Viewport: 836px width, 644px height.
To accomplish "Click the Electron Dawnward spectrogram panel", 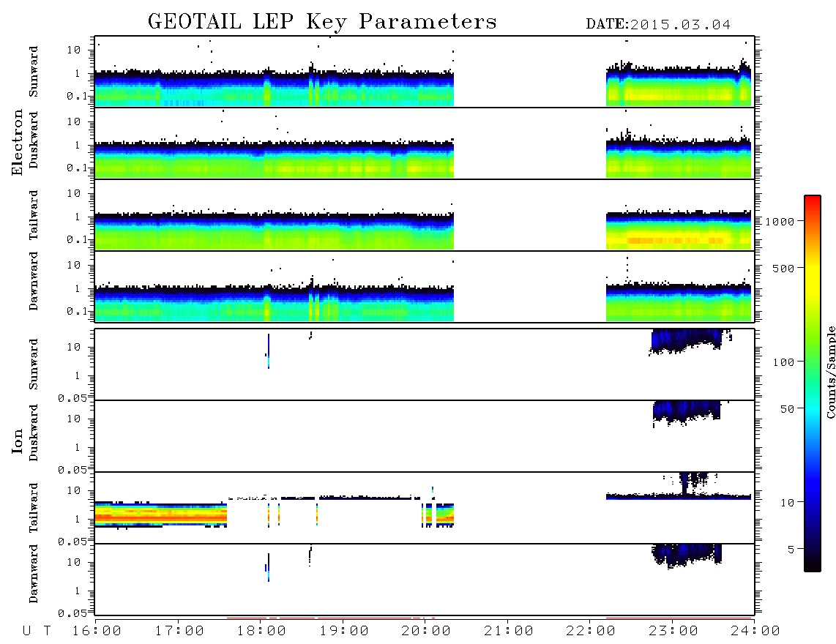I will (425, 286).
